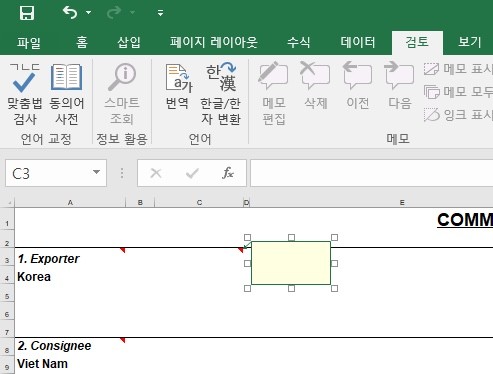Viewport: 493px width, 374px height.
Task: Toggle 메모 모두 표시 show all comments
Action: (x=458, y=92)
